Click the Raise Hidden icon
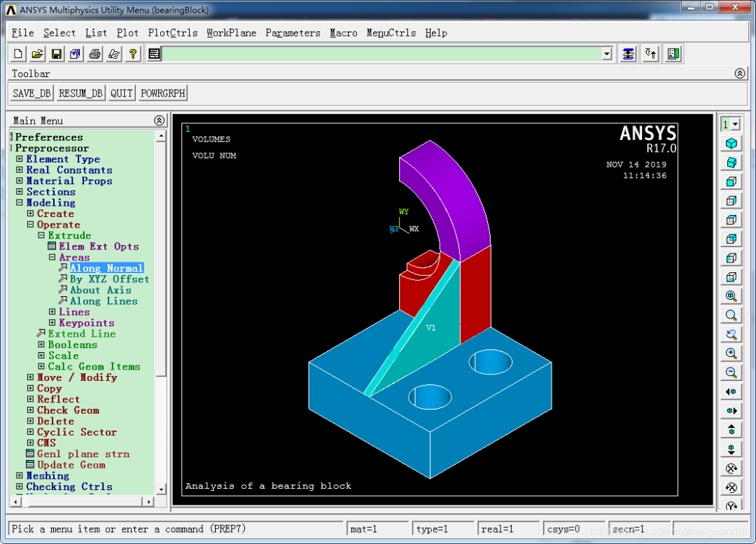 [628, 54]
